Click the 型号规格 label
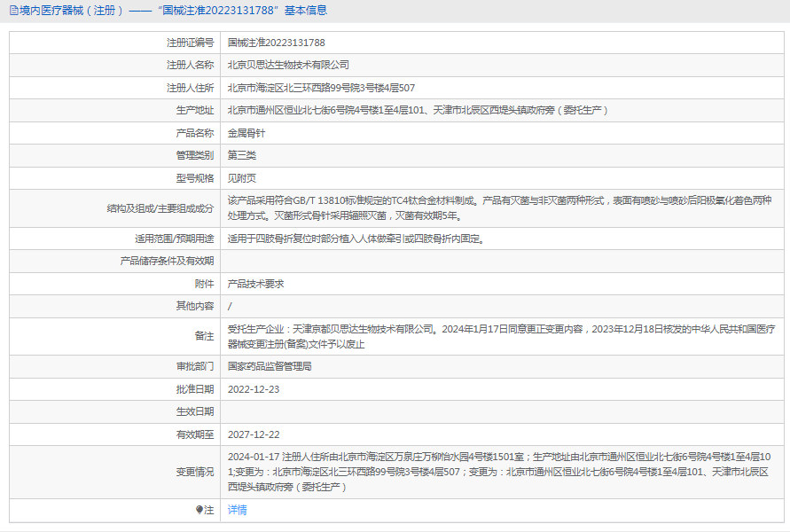The width and height of the screenshot is (790, 532). pyautogui.click(x=195, y=178)
